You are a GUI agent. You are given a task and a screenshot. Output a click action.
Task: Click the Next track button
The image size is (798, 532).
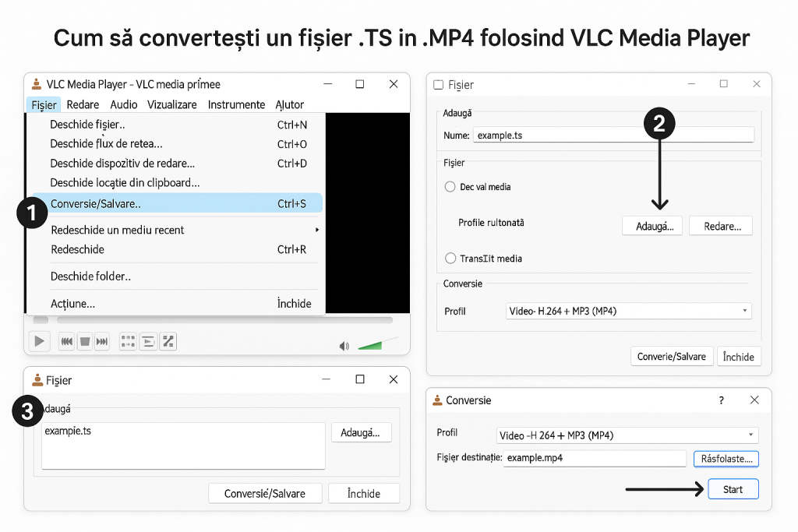tap(102, 341)
